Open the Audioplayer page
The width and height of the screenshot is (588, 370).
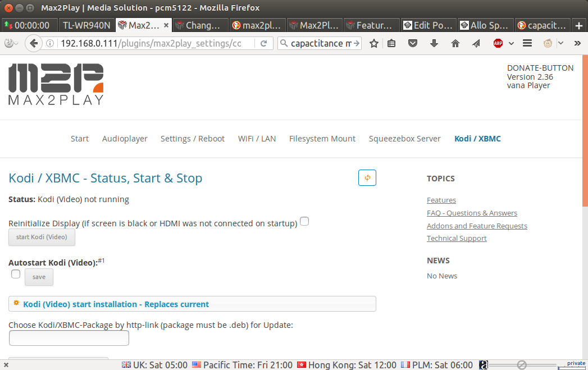point(125,139)
